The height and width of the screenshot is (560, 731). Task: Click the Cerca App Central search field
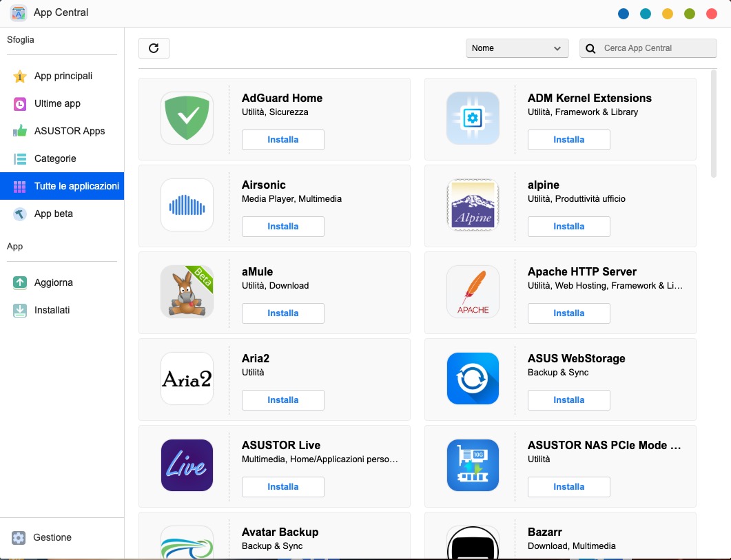[x=648, y=48]
